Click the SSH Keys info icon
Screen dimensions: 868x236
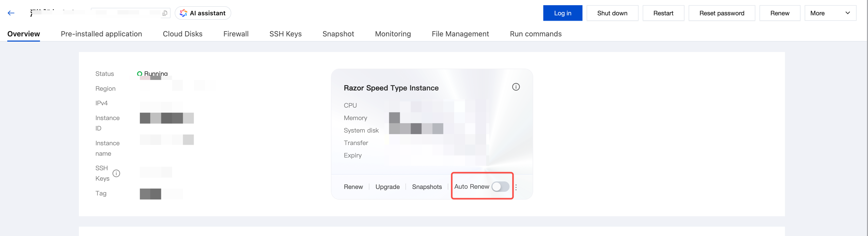click(x=116, y=174)
